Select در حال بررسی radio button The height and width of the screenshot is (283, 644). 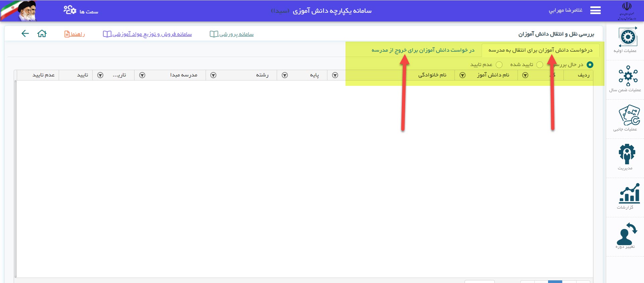coord(590,65)
